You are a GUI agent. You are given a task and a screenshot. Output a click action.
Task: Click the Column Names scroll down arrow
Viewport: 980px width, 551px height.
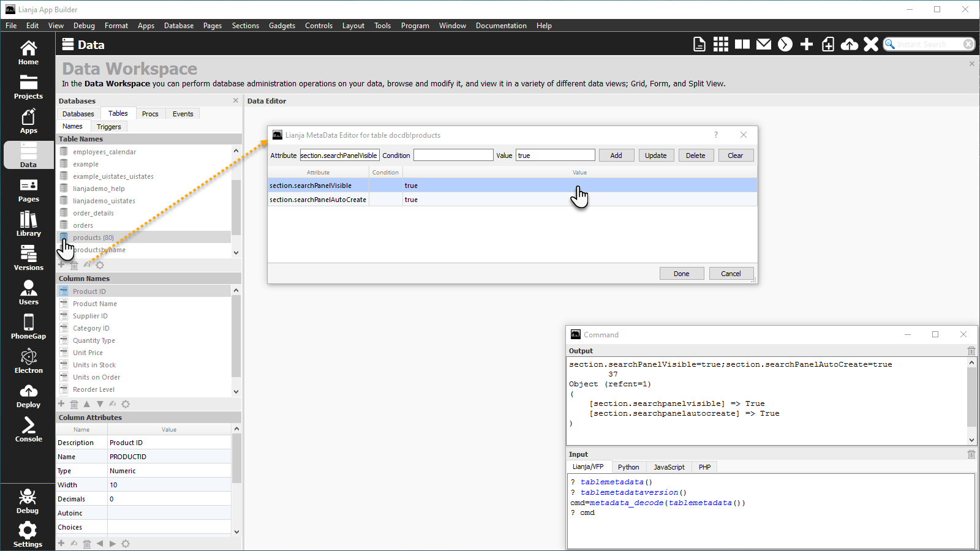236,392
